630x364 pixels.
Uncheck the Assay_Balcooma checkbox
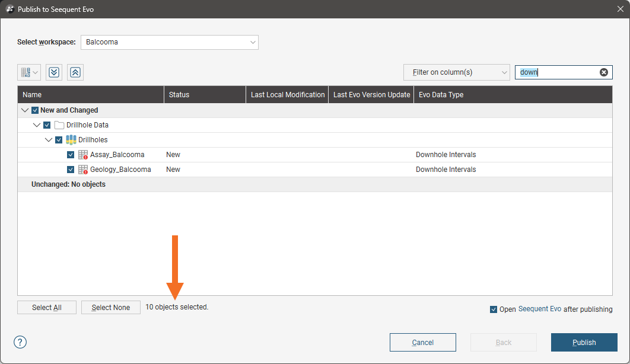tap(71, 155)
